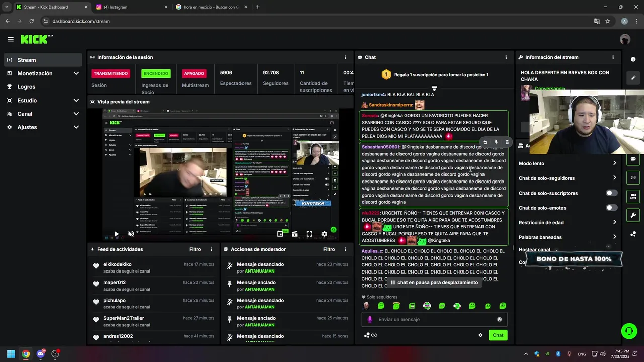The image size is (644, 362).
Task: Open Chat de solo-seguidores options chevron
Action: pos(614,178)
